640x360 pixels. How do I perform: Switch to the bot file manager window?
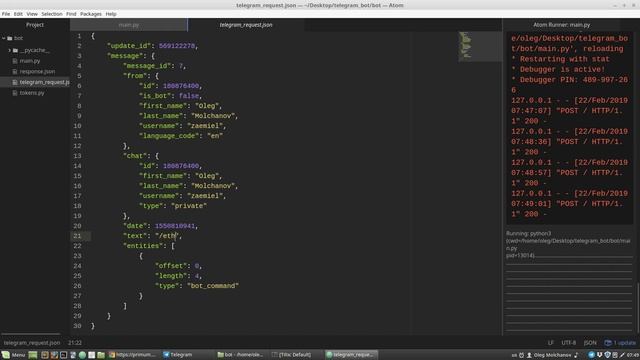pos(242,355)
